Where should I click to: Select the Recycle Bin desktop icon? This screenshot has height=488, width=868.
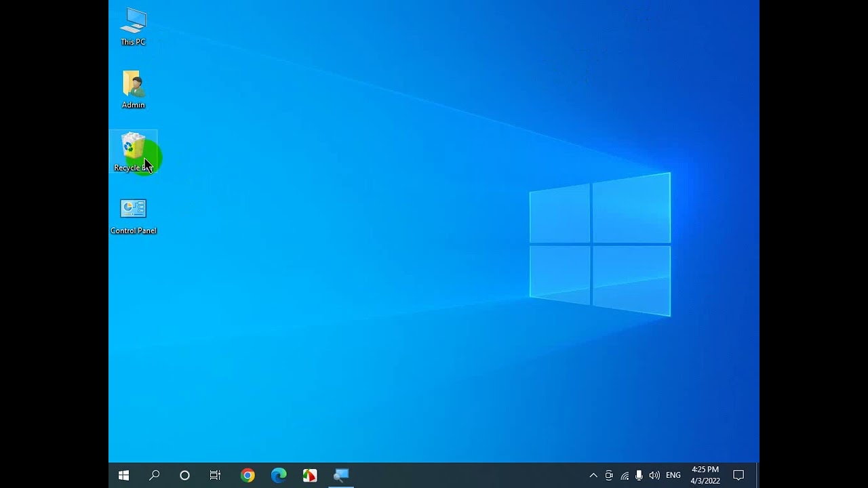point(133,152)
